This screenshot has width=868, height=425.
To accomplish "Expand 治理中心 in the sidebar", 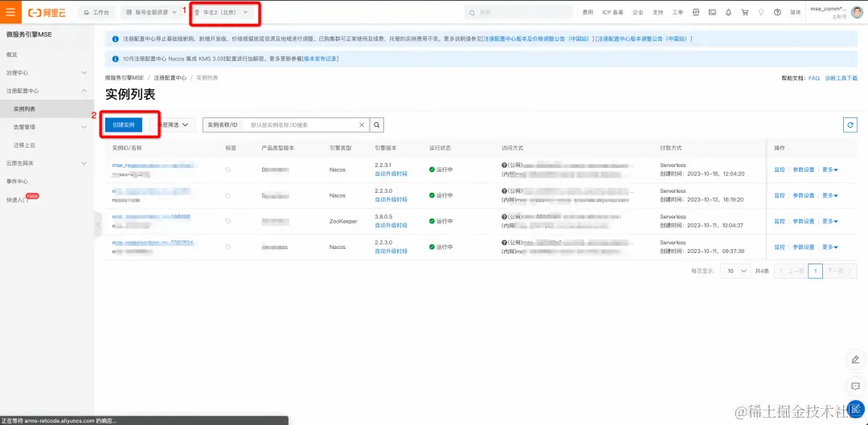I will coord(47,72).
